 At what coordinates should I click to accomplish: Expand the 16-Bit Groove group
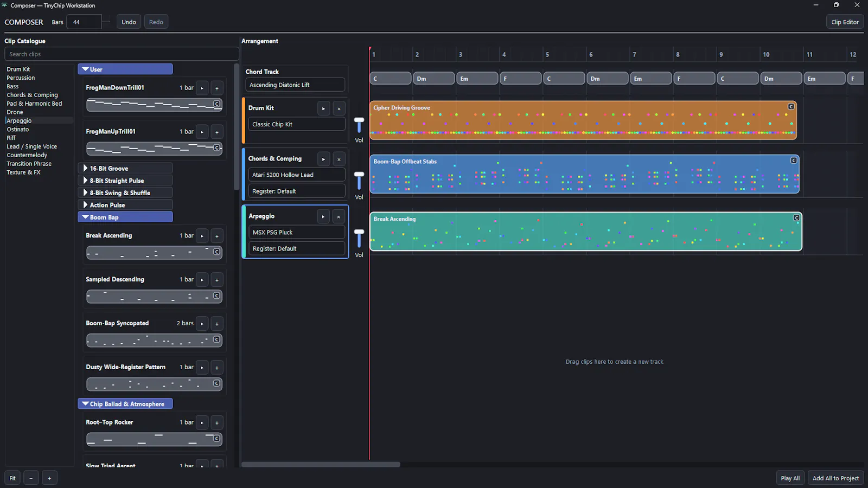(x=125, y=169)
